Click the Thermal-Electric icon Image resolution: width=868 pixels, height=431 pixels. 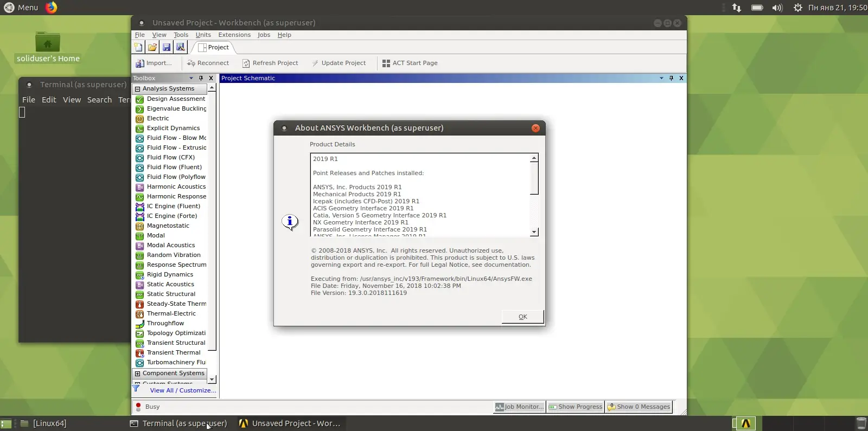[139, 314]
